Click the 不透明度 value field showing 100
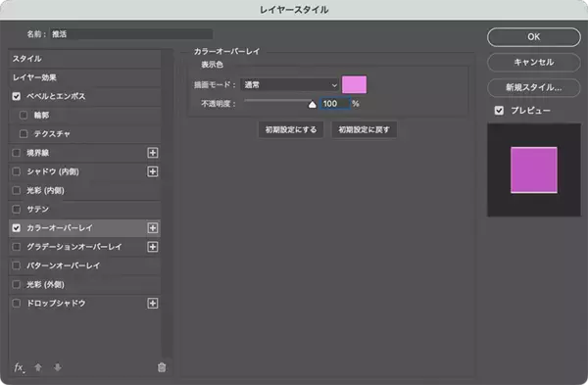This screenshot has width=588, height=385. pos(334,104)
